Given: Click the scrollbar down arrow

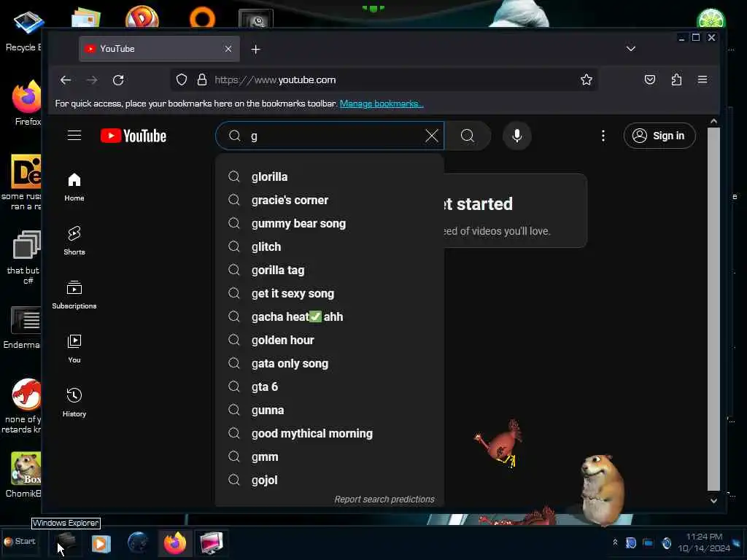Looking at the screenshot, I should [713, 500].
